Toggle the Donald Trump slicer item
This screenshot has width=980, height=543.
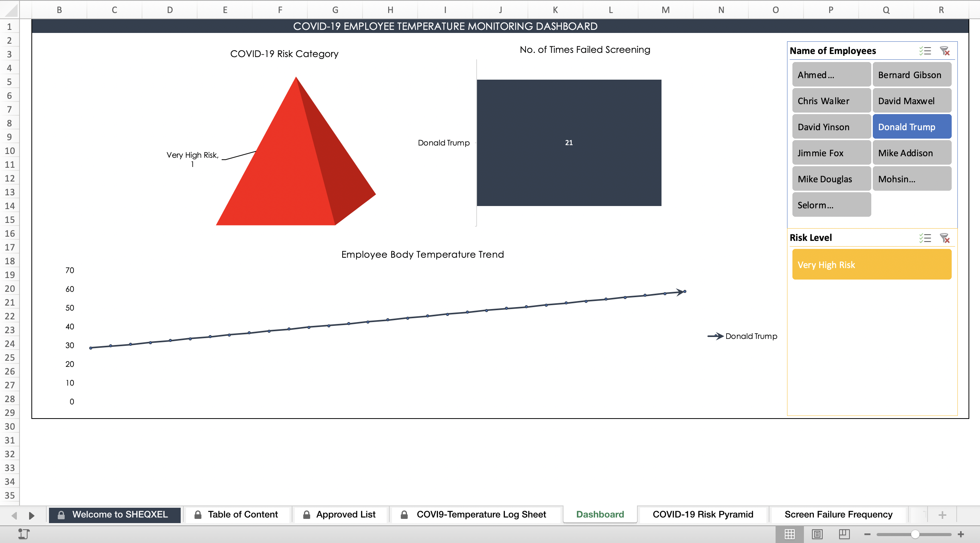(912, 127)
